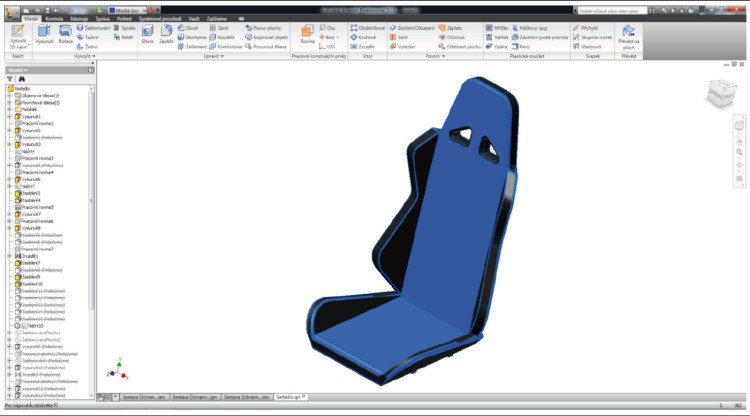The image size is (750, 416).
Task: Select Pracovní rovina1 in the model tree
Action: pos(38,123)
